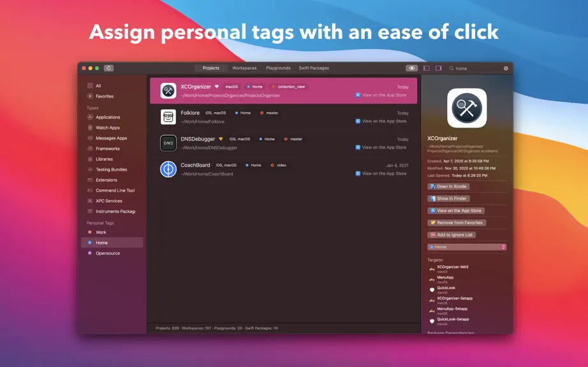Viewport: 588px width, 367px height.
Task: Toggle the favorite heart next to DNSDebugger
Action: coord(221,139)
